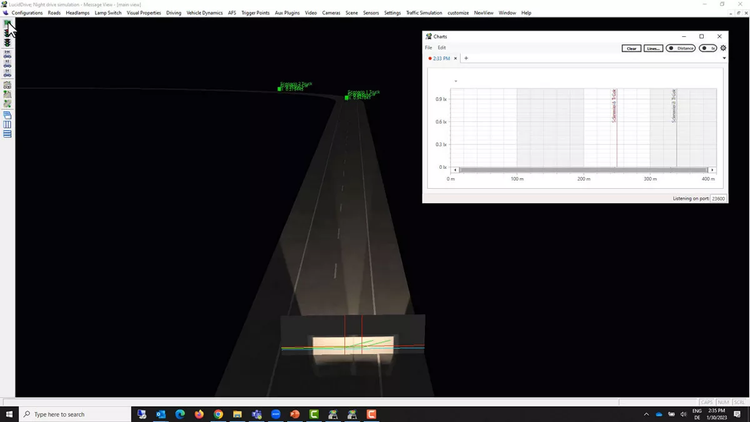This screenshot has width=750, height=422.
Task: Click chart scrollbar left arrow
Action: pos(455,170)
